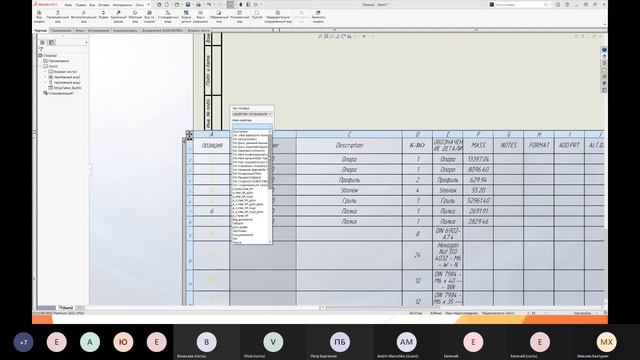Collapse the Лист1 tree node

pos(40,66)
